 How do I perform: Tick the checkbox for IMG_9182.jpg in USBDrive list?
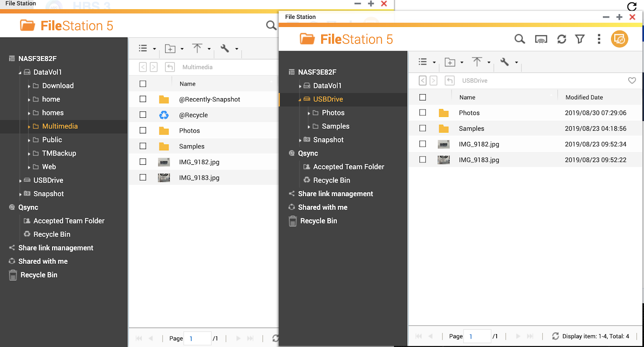(423, 144)
